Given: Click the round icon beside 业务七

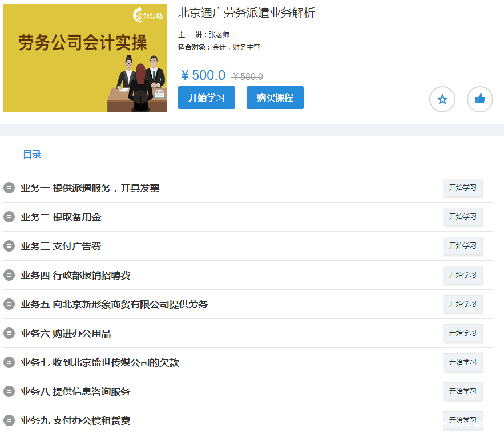Looking at the screenshot, I should pyautogui.click(x=9, y=362).
